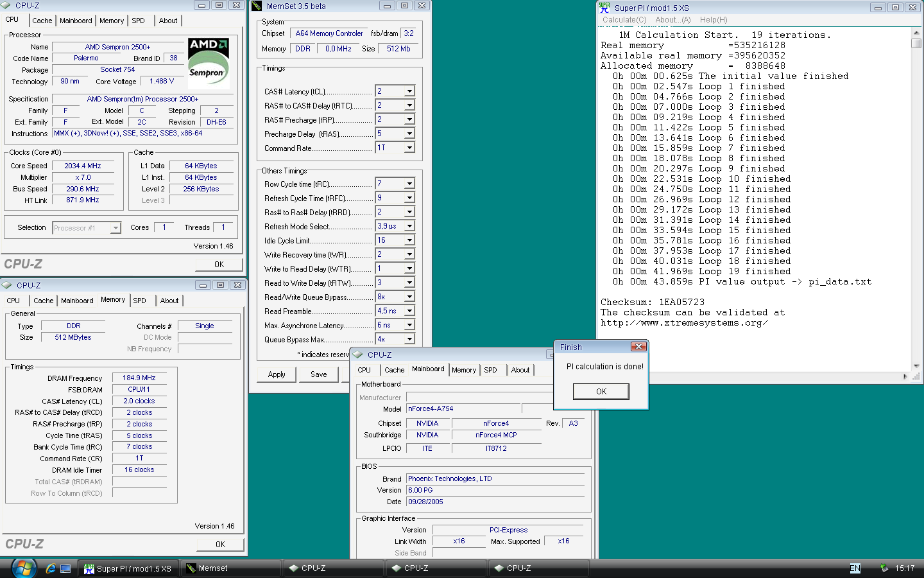Open Processor #1 selection dropdown

pyautogui.click(x=116, y=228)
